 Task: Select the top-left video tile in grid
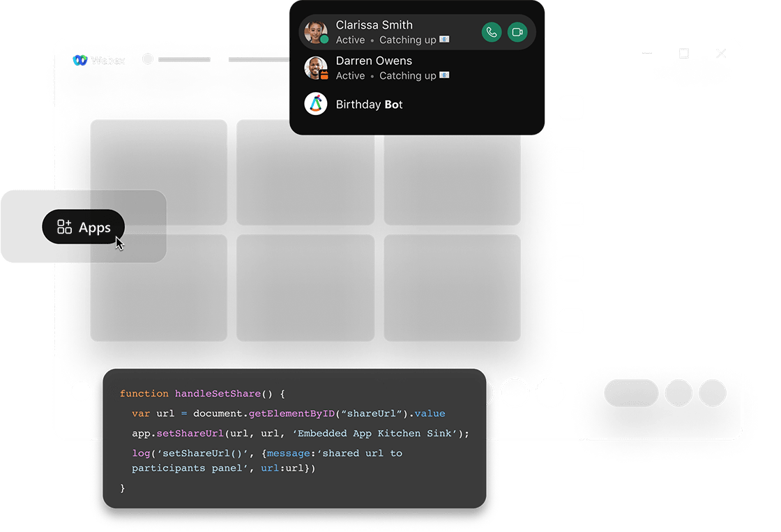tap(158, 172)
